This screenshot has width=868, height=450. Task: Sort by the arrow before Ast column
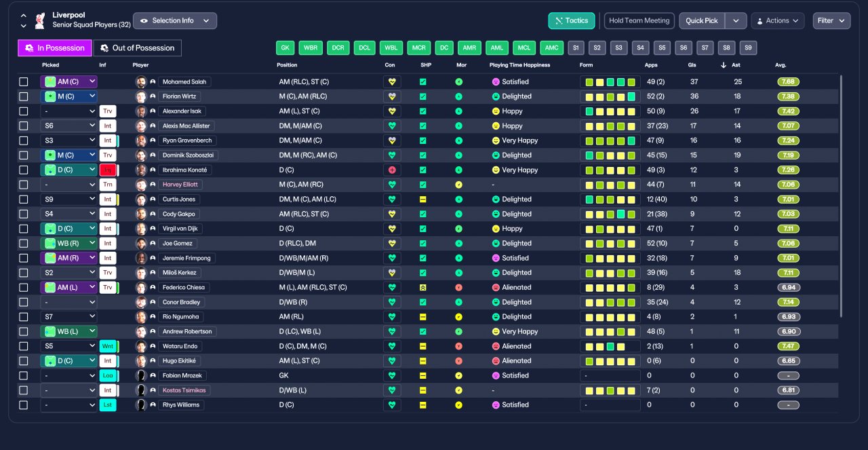[x=724, y=65]
